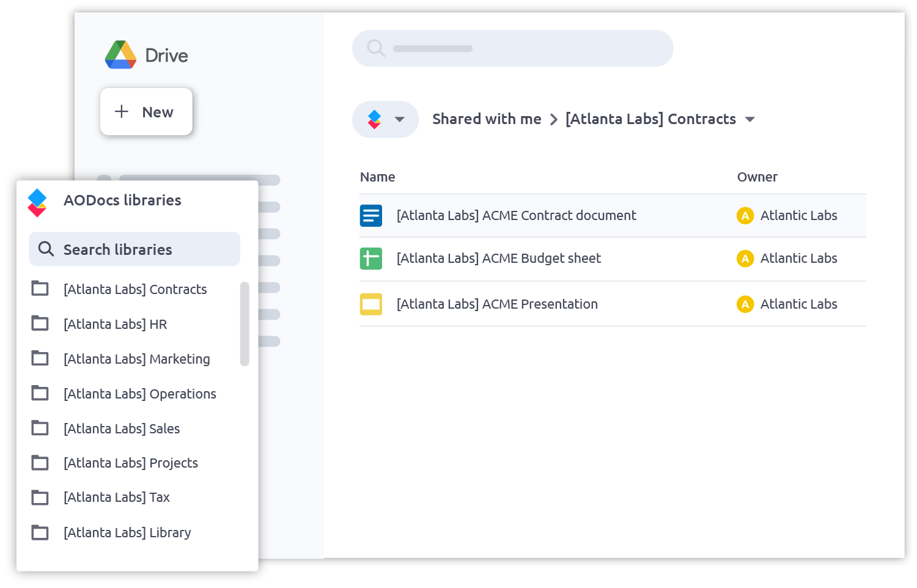Click the blue document icon for ACME Contract document

[x=371, y=216]
